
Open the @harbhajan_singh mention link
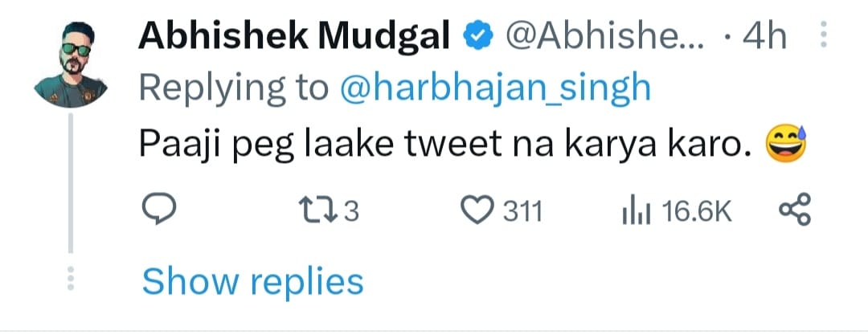495,88
